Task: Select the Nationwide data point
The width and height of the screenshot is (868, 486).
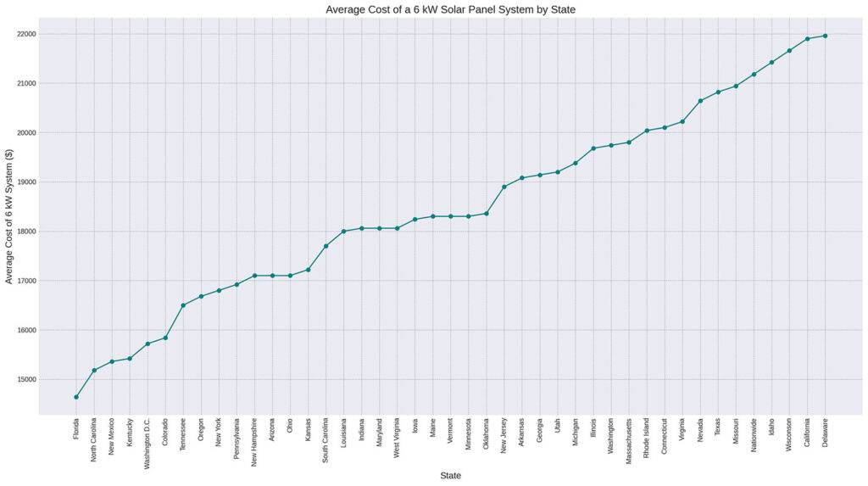Action: [x=754, y=75]
